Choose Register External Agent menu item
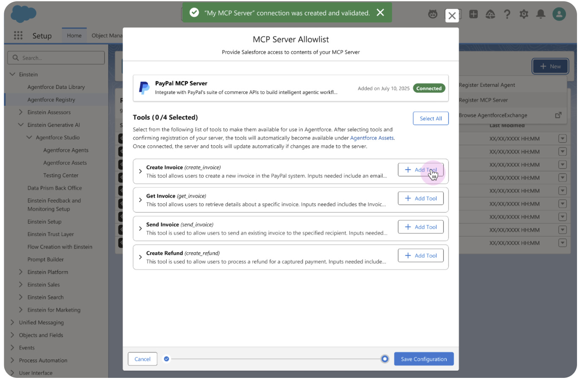The image size is (588, 380). click(x=512, y=85)
